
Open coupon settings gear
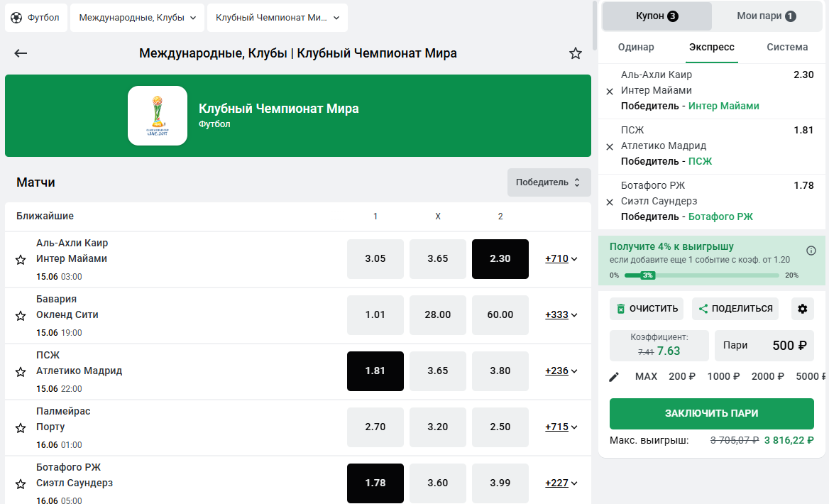[802, 308]
